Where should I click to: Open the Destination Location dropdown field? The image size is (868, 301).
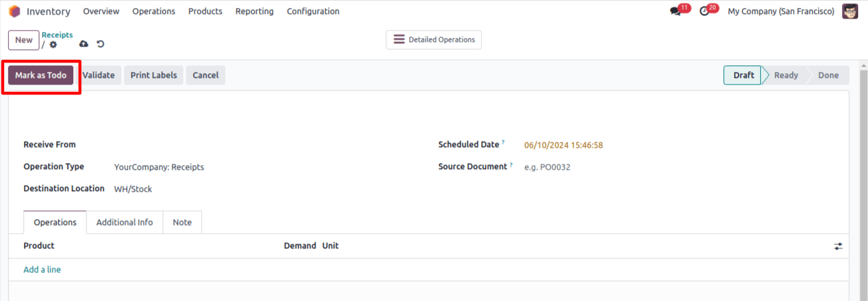(x=266, y=189)
